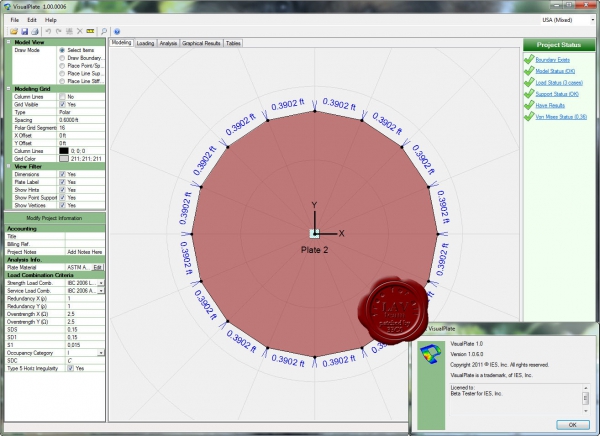Choose Place Line Stiffener draw mode
The height and width of the screenshot is (436, 600).
(62, 81)
